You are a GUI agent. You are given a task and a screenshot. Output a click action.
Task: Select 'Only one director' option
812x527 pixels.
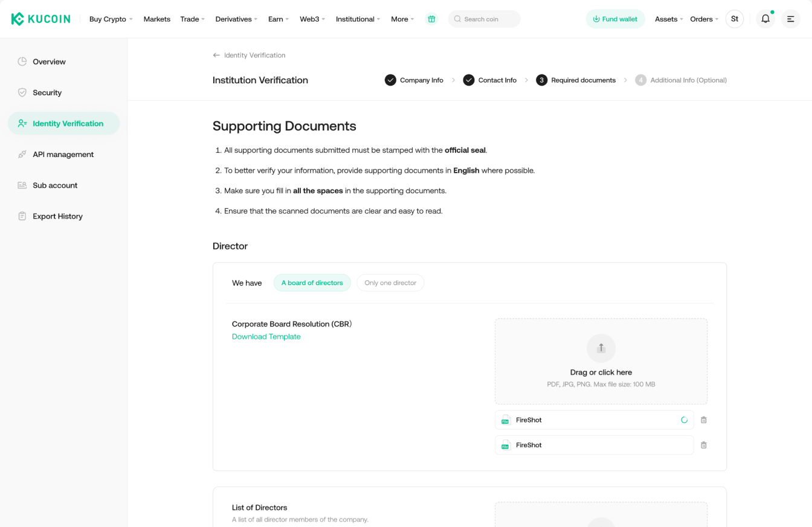390,283
